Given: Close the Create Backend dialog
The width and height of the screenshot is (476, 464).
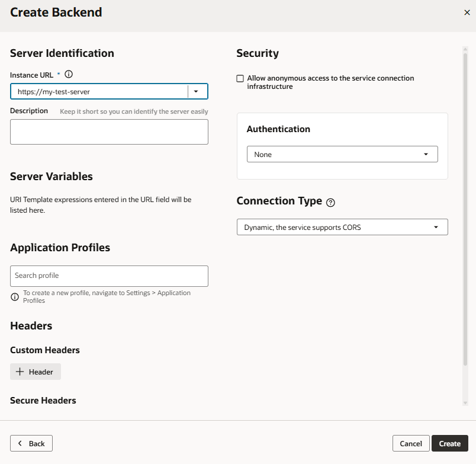Looking at the screenshot, I should pos(467,12).
